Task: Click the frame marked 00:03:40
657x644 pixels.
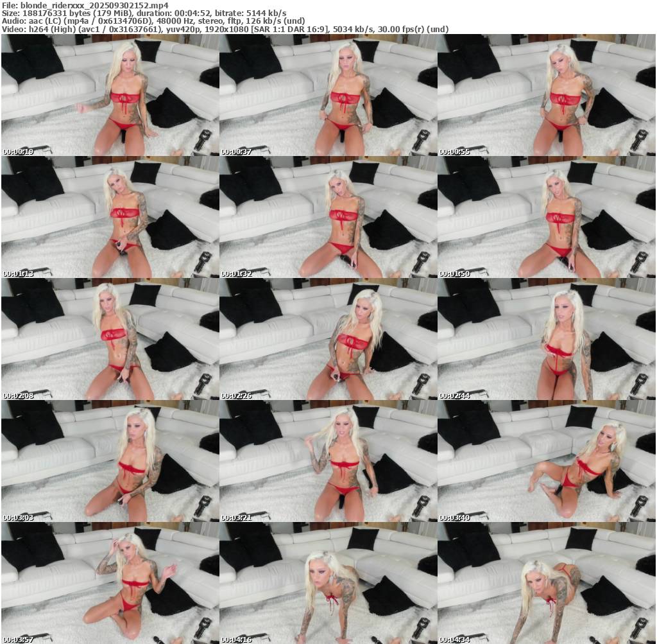Action: point(546,461)
